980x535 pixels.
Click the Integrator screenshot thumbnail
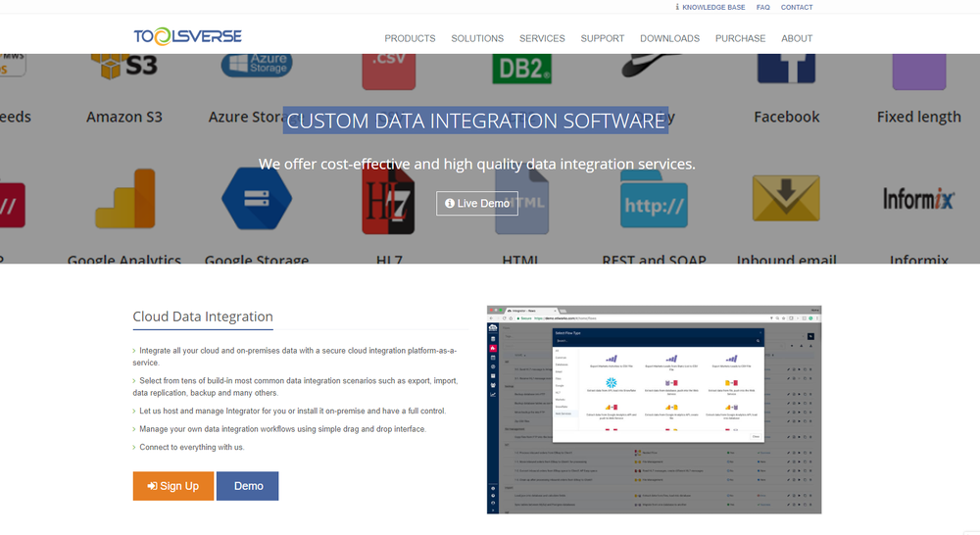click(654, 410)
